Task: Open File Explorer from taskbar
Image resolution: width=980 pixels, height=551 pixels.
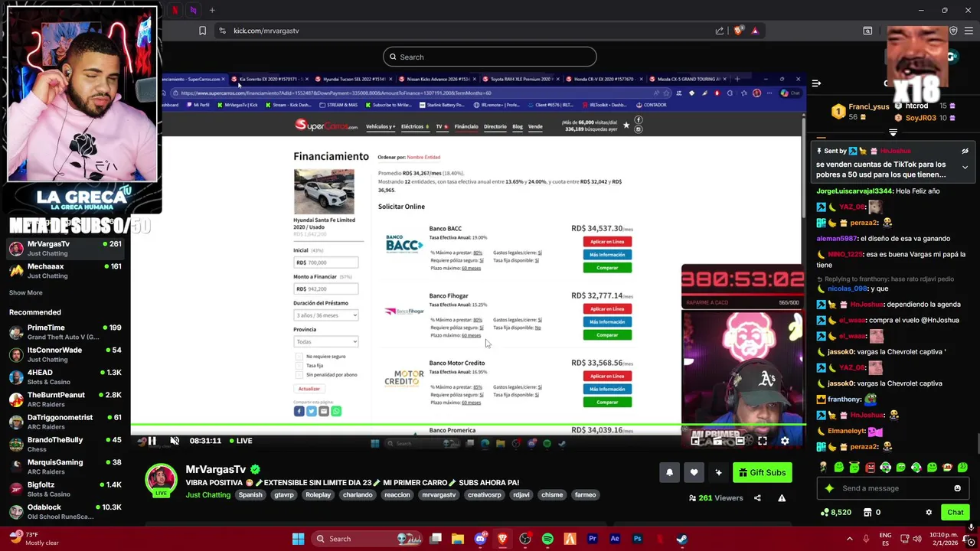Action: click(x=458, y=539)
